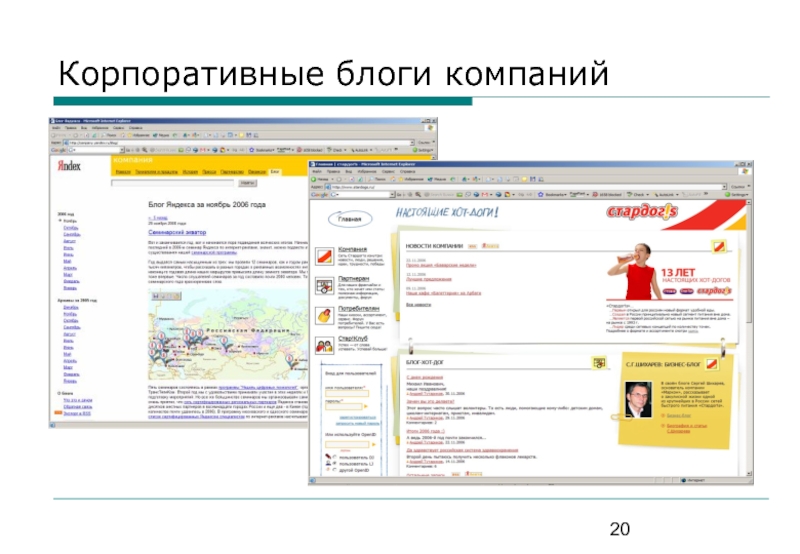Click inside the Yandex page search field
Viewport: 800px width, 554px height.
[x=173, y=183]
